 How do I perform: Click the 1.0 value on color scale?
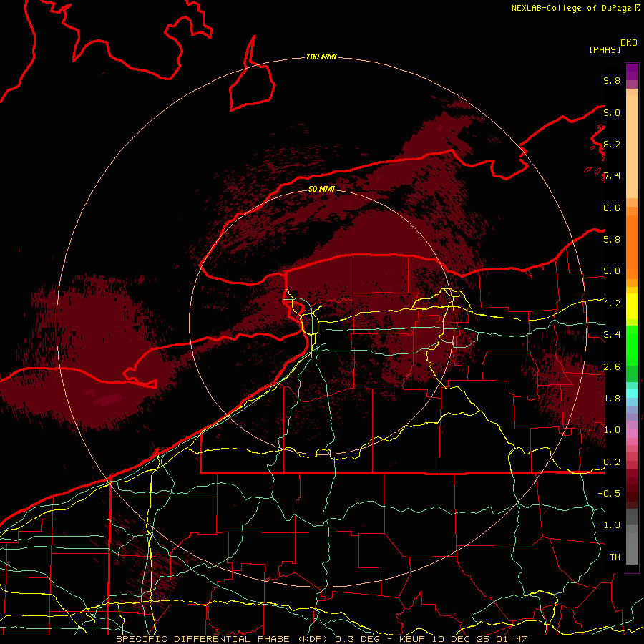pyautogui.click(x=612, y=430)
